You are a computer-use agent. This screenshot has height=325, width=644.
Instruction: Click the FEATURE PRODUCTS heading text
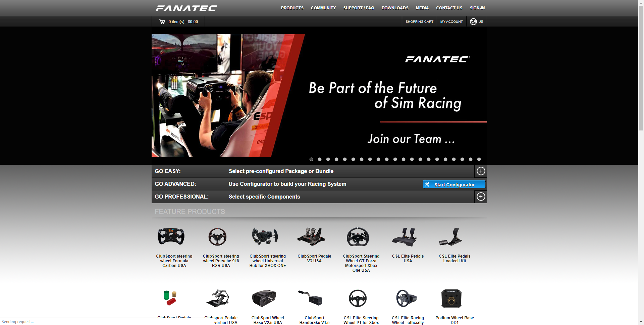190,212
